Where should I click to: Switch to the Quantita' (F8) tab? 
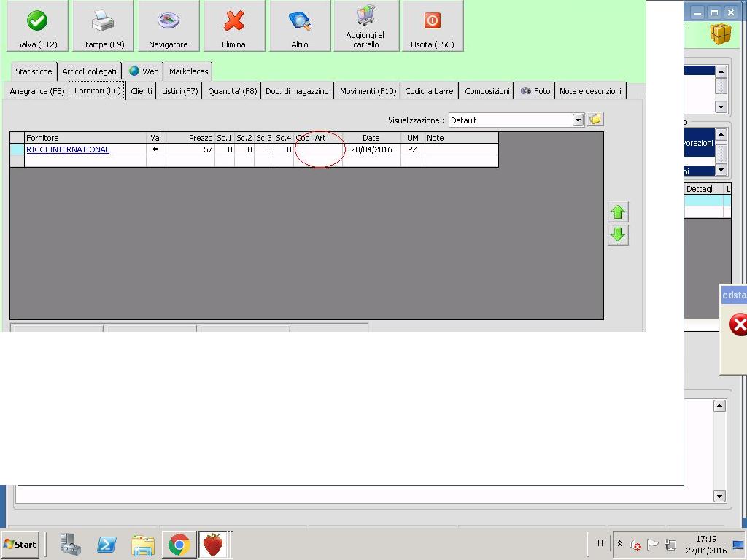pos(232,91)
